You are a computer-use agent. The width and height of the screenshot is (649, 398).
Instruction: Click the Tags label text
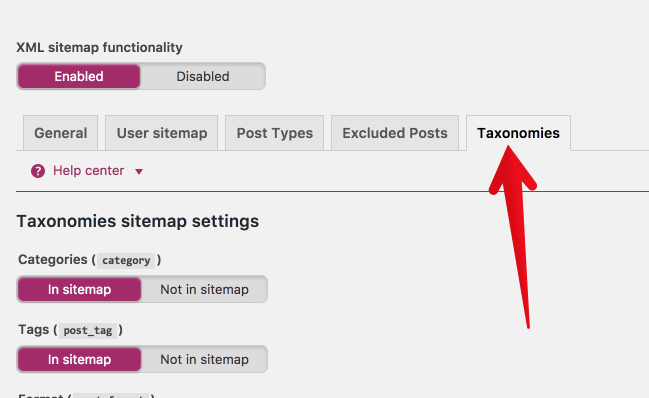point(34,329)
